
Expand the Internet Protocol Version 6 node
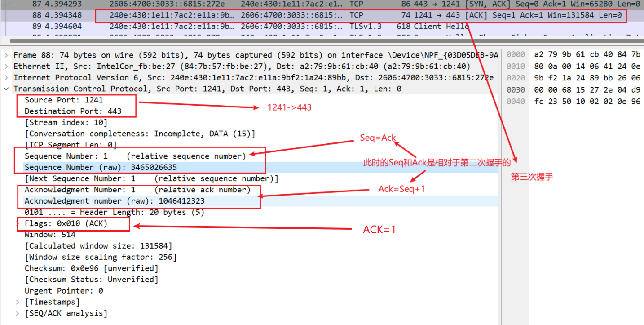(x=6, y=78)
